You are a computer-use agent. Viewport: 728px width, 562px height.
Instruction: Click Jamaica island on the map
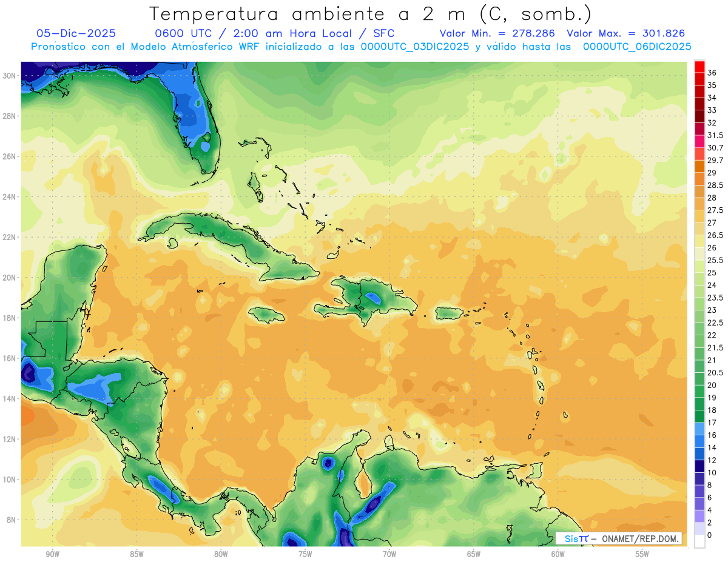[x=266, y=314]
